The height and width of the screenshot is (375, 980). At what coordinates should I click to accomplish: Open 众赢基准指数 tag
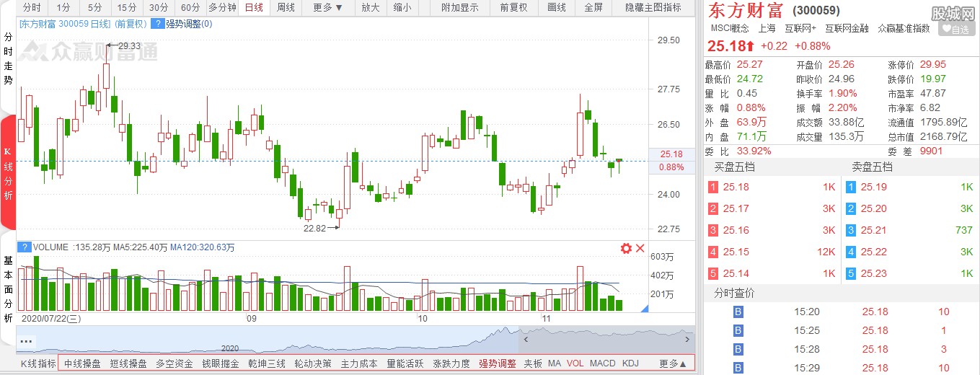[904, 28]
